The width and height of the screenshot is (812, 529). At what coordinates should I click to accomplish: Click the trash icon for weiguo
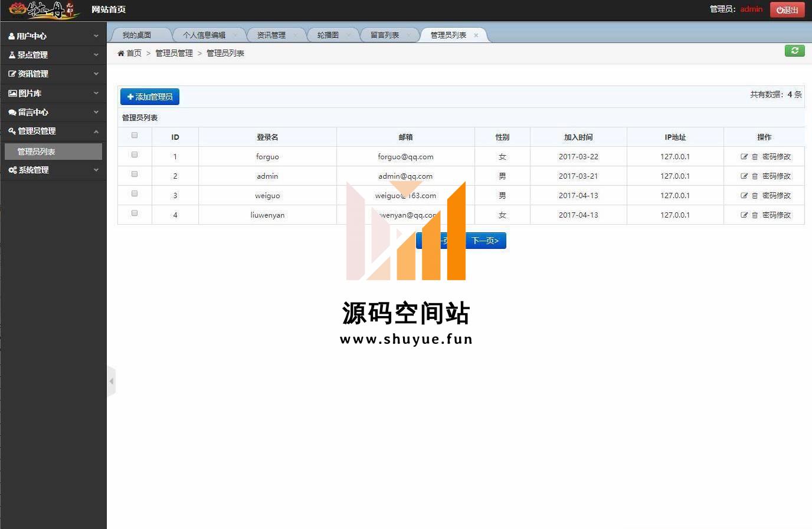coord(755,196)
